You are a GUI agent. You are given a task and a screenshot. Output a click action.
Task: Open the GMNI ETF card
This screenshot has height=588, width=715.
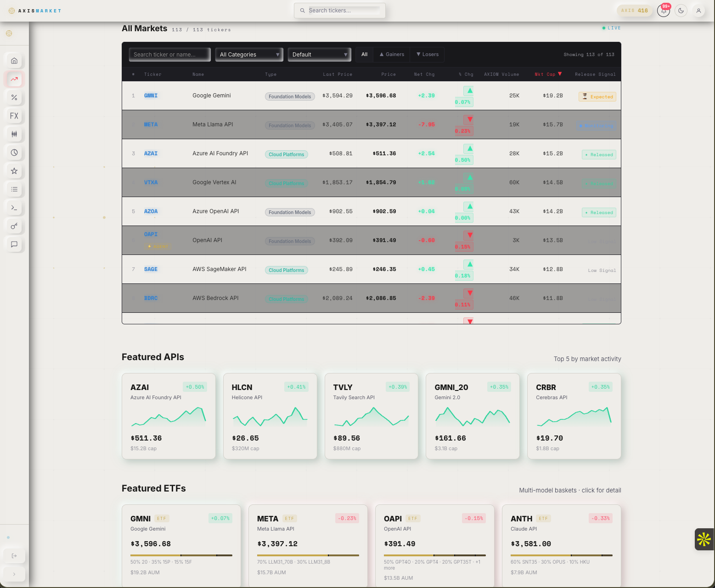(x=181, y=546)
